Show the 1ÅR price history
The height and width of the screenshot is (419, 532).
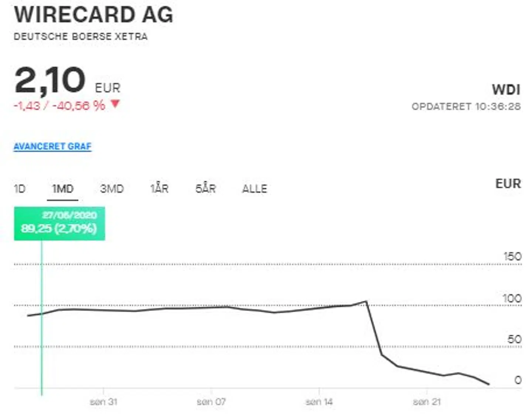160,188
